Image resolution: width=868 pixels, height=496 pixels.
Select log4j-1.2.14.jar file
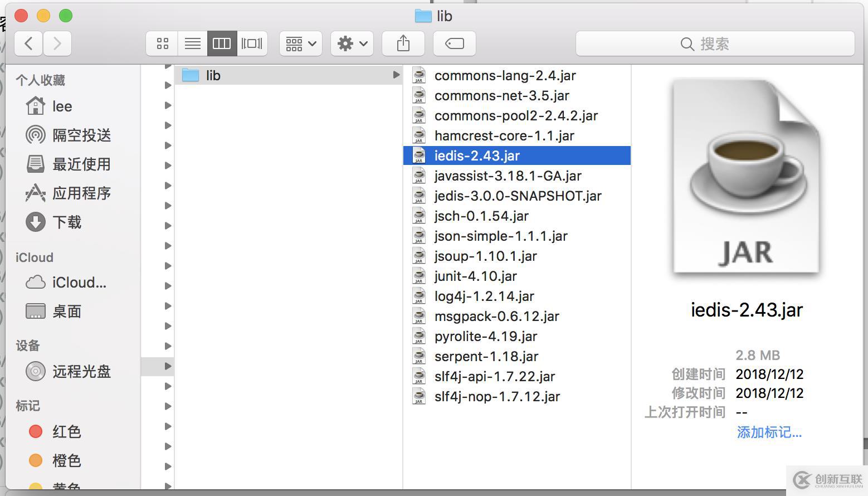516,296
